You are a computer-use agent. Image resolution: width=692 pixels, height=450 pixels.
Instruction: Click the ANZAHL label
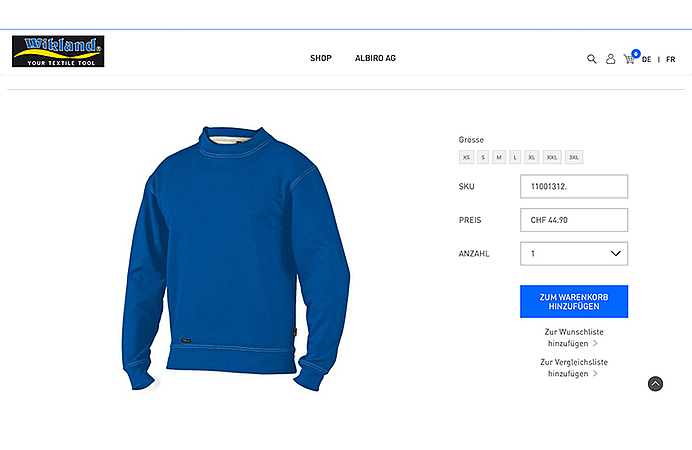tap(474, 254)
